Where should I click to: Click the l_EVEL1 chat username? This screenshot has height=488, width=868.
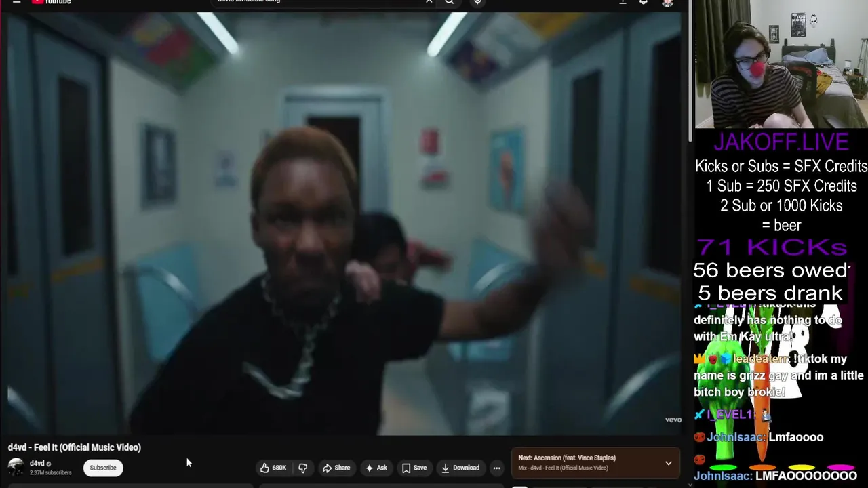(x=731, y=415)
